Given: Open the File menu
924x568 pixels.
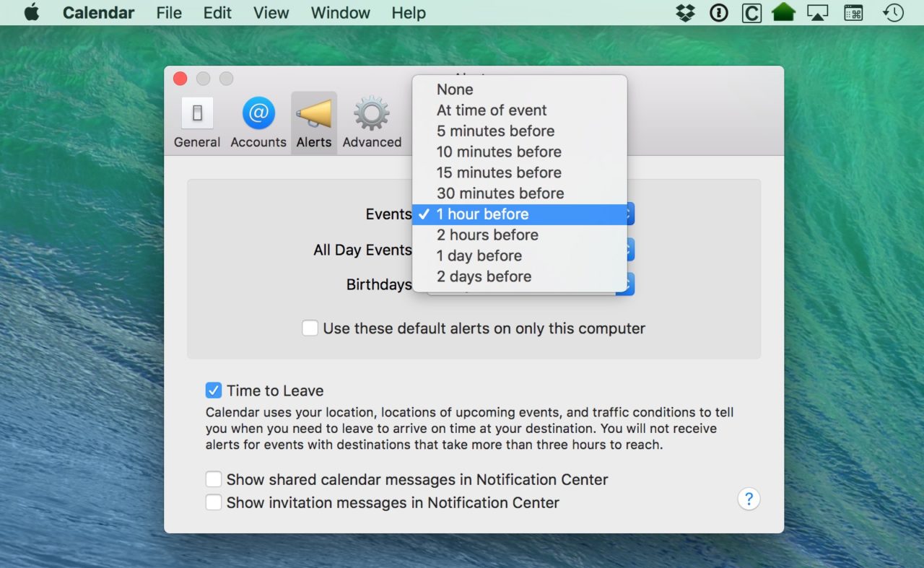Looking at the screenshot, I should (x=170, y=13).
